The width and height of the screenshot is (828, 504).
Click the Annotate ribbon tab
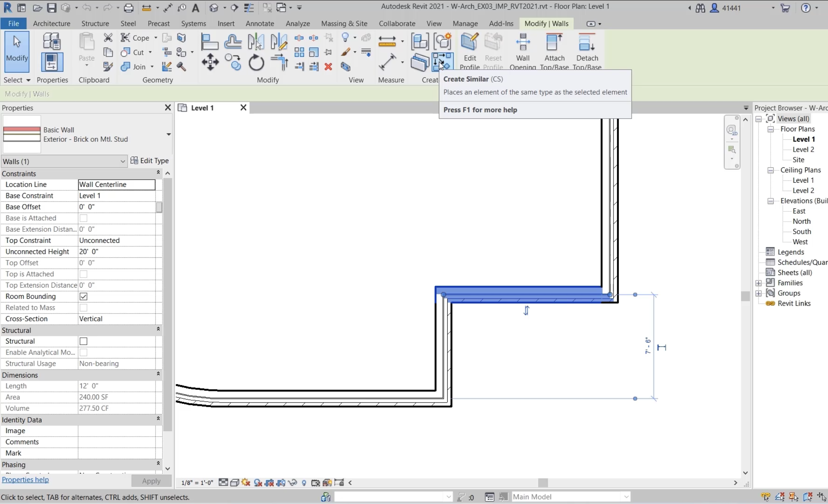pyautogui.click(x=260, y=23)
